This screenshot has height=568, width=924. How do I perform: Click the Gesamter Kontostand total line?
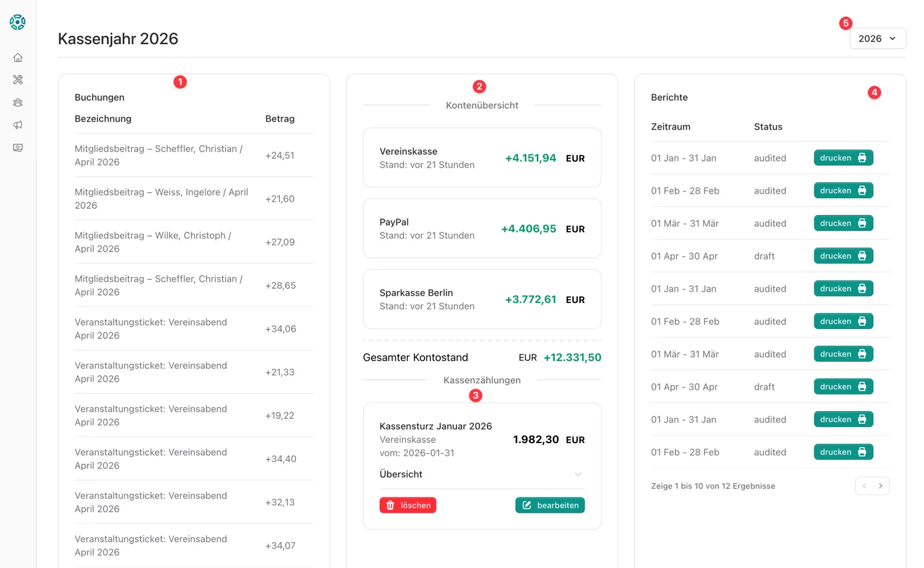[x=482, y=357]
